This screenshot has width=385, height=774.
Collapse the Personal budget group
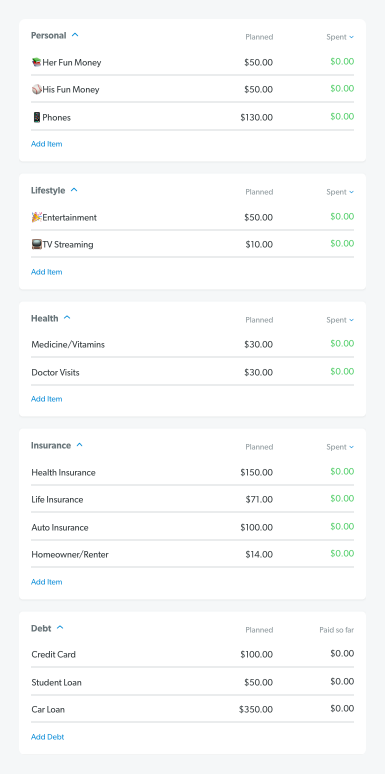pos(75,35)
